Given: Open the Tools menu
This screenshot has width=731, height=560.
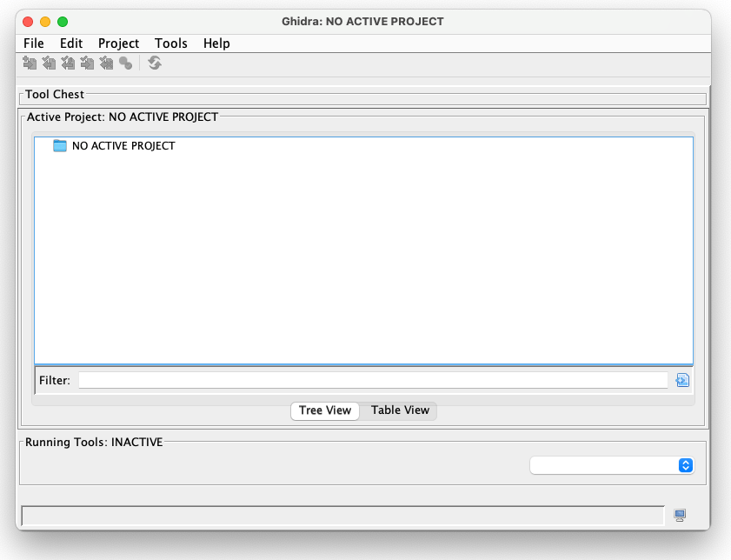Looking at the screenshot, I should click(170, 43).
